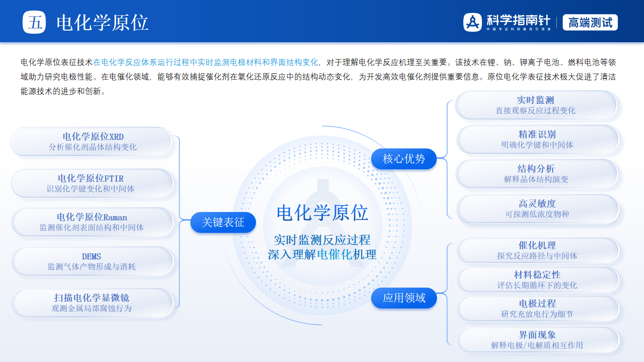
Task: Select the 关键表征 blue pill
Action: pos(223,222)
